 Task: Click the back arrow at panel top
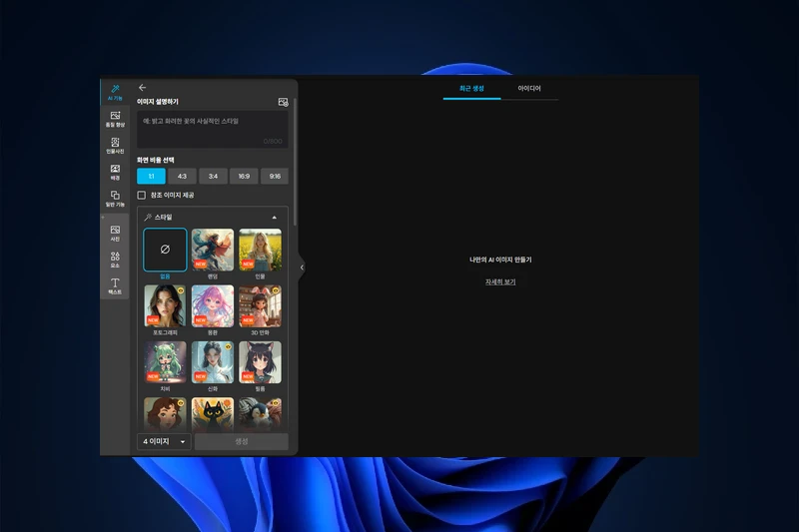pos(142,88)
